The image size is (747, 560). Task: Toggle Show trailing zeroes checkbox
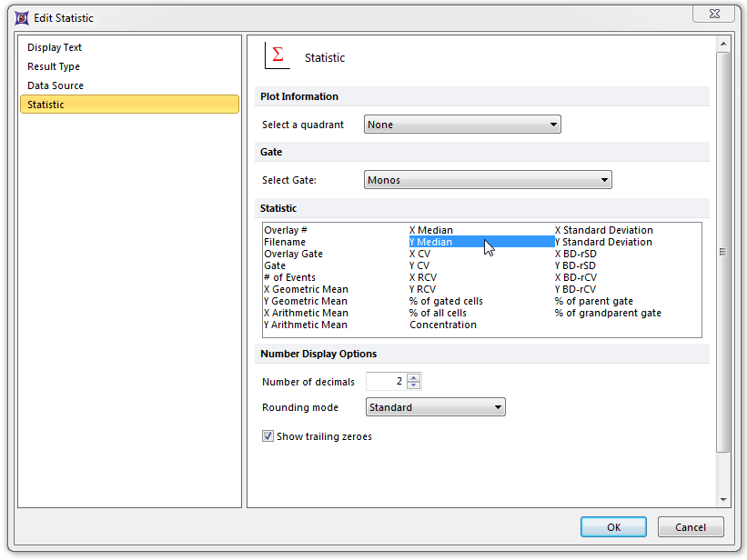(268, 436)
